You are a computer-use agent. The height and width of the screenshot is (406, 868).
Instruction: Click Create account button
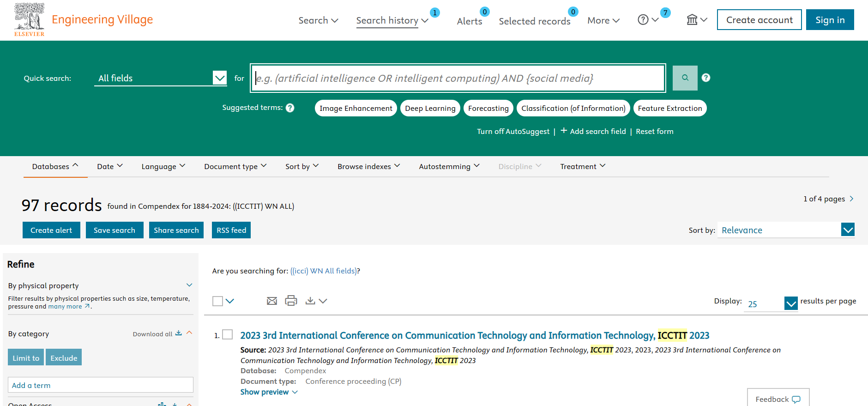pos(759,20)
